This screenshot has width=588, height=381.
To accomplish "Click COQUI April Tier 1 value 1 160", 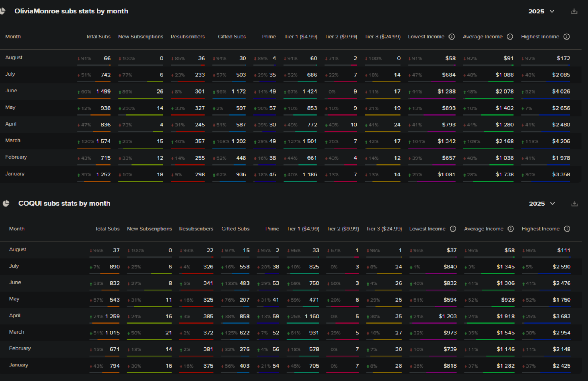I will [x=312, y=316].
